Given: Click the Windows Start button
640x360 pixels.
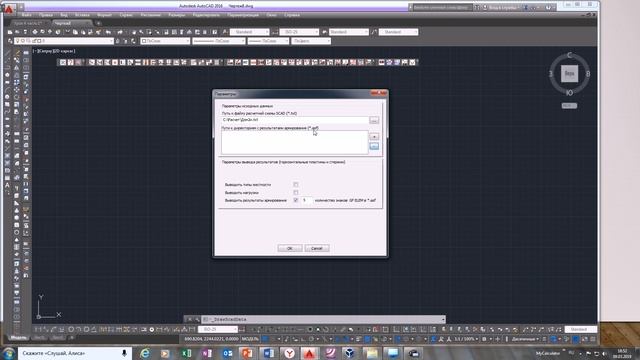Looking at the screenshot, I should pyautogui.click(x=8, y=353).
